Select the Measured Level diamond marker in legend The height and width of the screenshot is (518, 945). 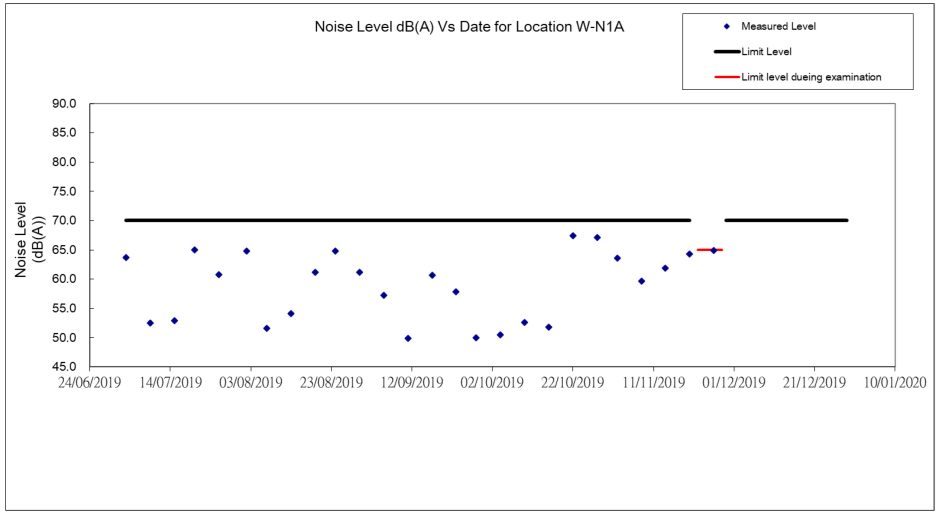[x=726, y=26]
